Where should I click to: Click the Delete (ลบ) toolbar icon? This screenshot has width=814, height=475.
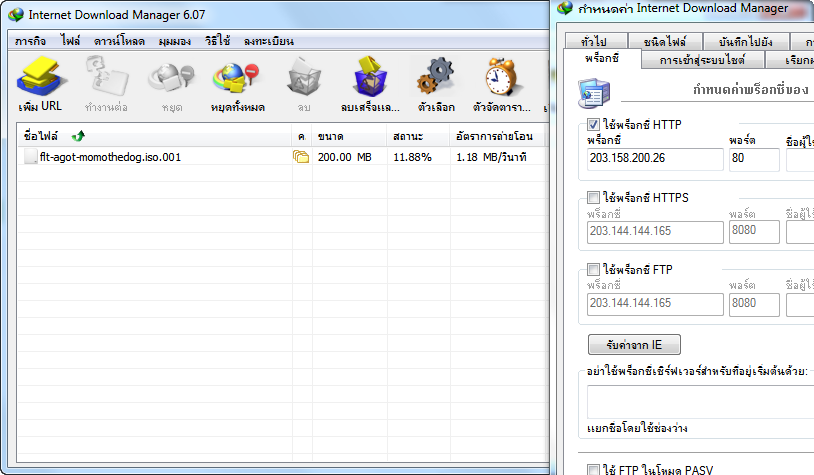[x=304, y=77]
